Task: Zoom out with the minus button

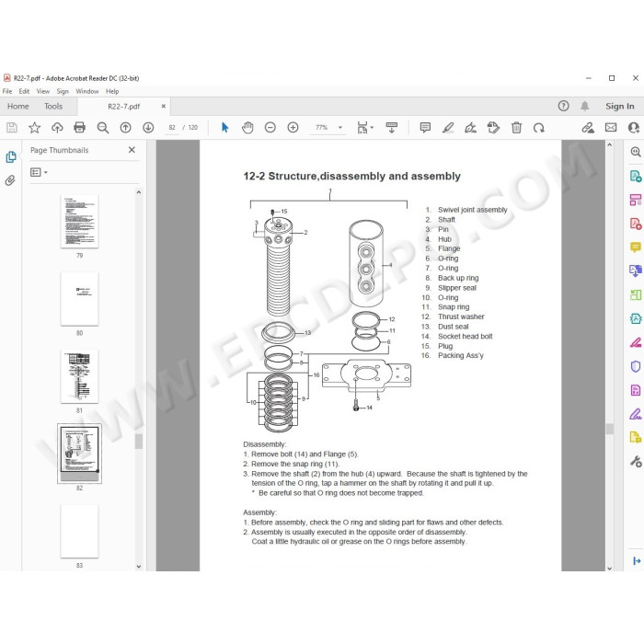Action: 270,128
